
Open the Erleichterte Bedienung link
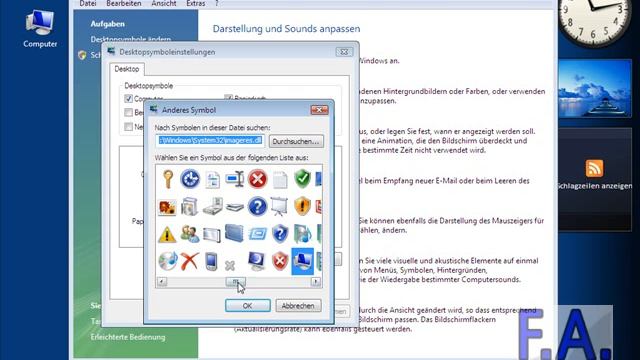tap(128, 337)
